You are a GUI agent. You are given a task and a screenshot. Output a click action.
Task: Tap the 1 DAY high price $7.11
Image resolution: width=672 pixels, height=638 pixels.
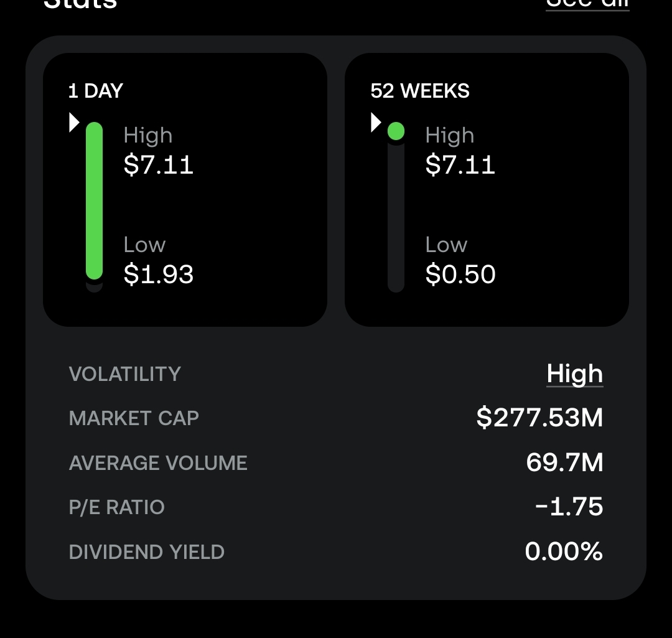[159, 165]
